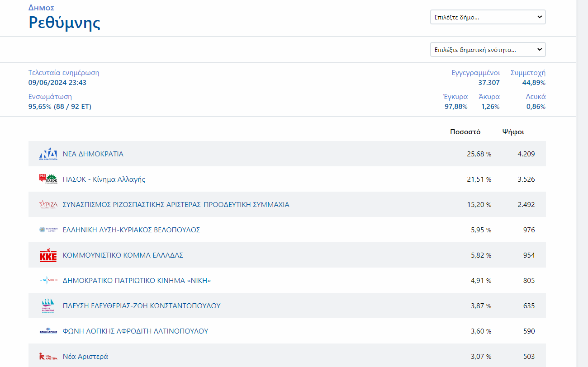Select the ΚΟΜΜΟΥΝΙΣΤΙΚΟ ΚΟΜΜΑ ΕΛΛΑΔΑΣ link
The height and width of the screenshot is (367, 588).
[x=123, y=255]
